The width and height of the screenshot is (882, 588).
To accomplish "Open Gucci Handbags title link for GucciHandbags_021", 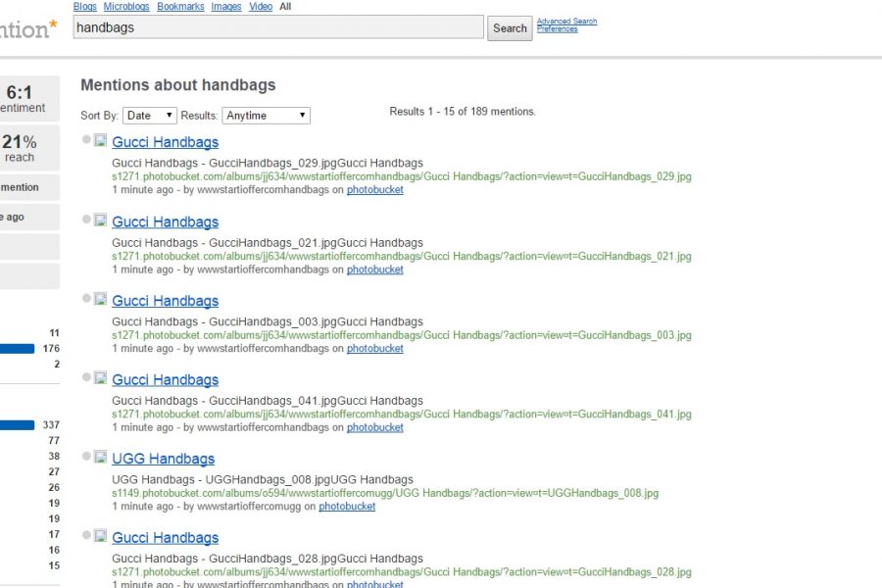I will pyautogui.click(x=166, y=221).
